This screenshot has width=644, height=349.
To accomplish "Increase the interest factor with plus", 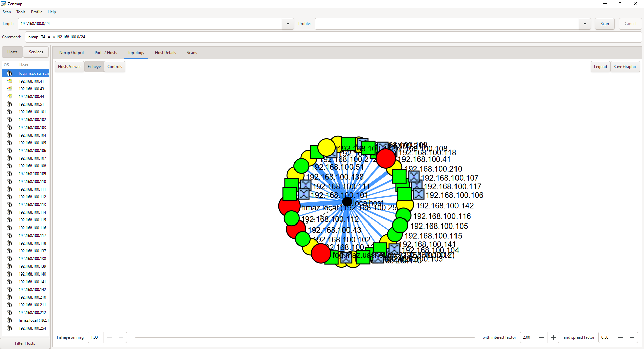I will 553,337.
